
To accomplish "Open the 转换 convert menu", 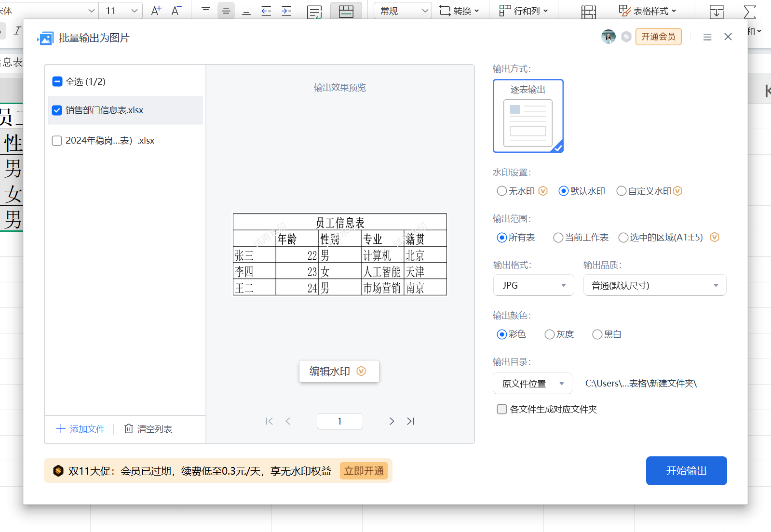I will [x=460, y=11].
